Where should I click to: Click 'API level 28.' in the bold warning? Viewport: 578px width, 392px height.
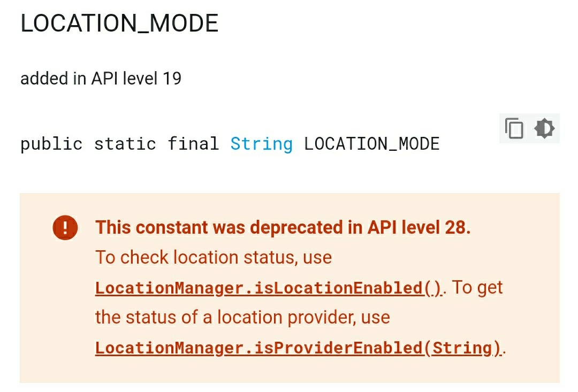click(x=419, y=227)
